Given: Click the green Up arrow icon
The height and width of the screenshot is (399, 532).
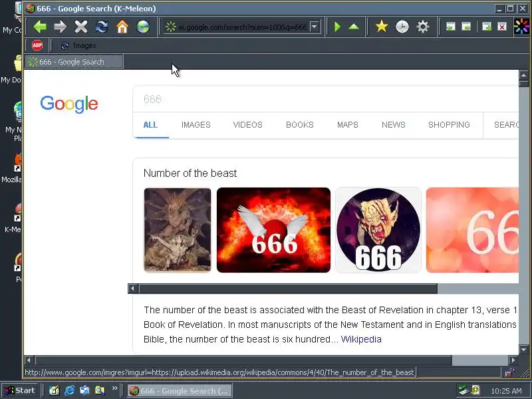Looking at the screenshot, I should [x=354, y=27].
